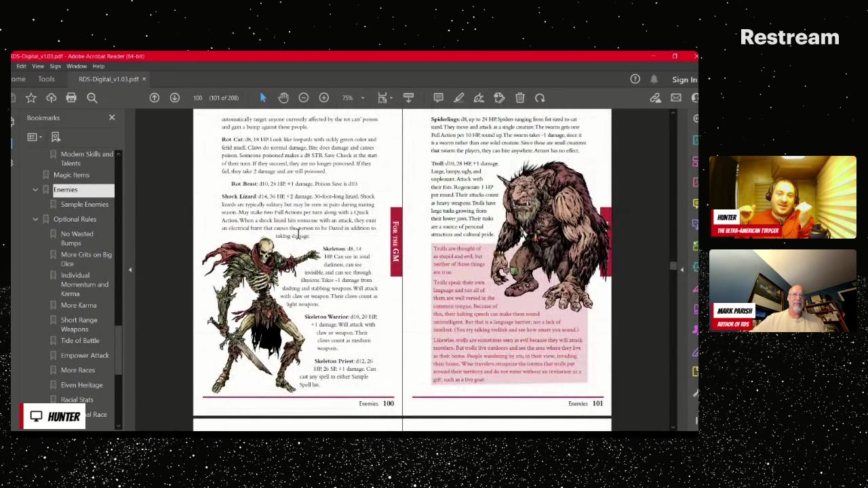The image size is (868, 488).
Task: Open the Racial Stats bookmark
Action: (77, 400)
